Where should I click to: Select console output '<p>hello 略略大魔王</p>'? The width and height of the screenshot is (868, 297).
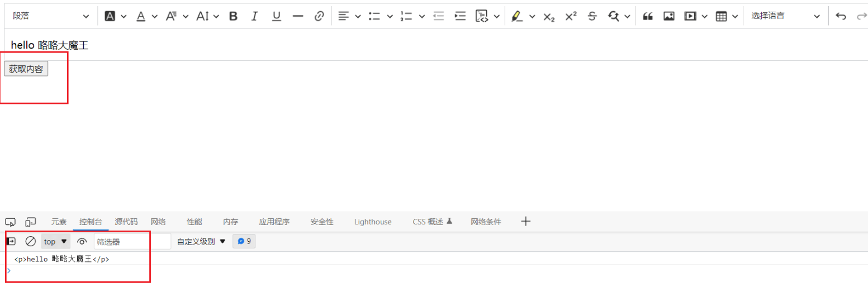pos(61,259)
